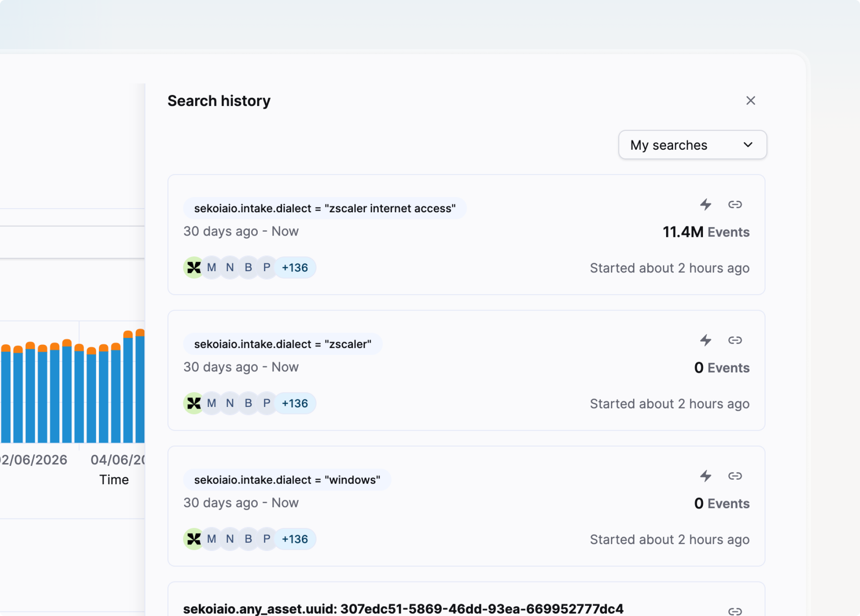Click "30 days ago - Now" on the "windows" card
The width and height of the screenshot is (860, 616).
(x=241, y=503)
